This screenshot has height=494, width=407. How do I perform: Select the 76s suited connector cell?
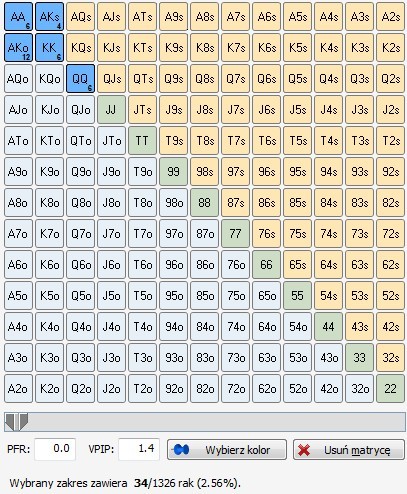click(x=266, y=234)
